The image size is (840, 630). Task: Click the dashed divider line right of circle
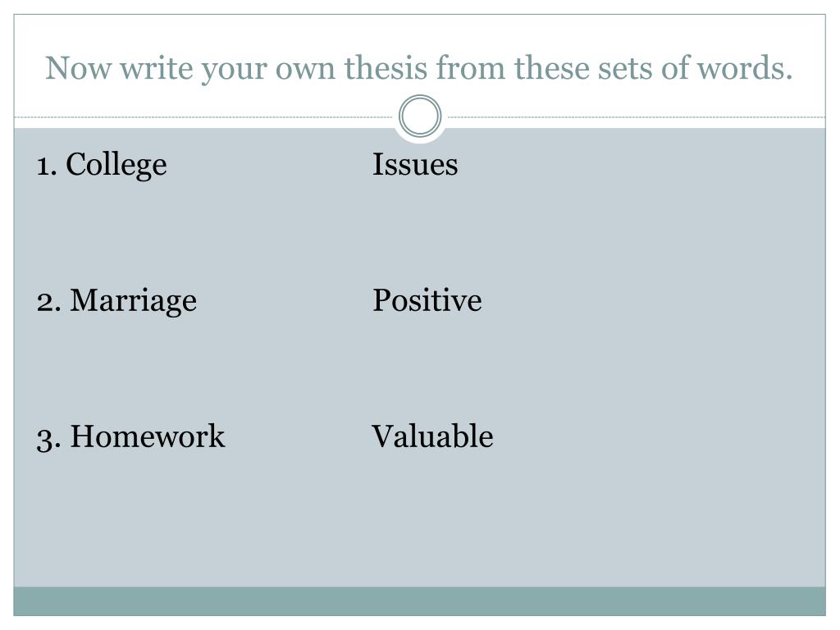(x=637, y=116)
